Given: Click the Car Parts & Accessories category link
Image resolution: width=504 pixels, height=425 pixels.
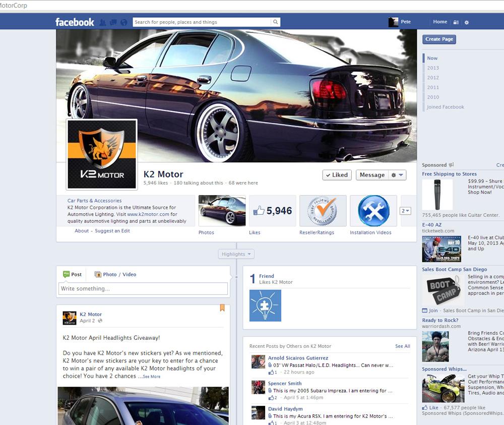Looking at the screenshot, I should 95,201.
